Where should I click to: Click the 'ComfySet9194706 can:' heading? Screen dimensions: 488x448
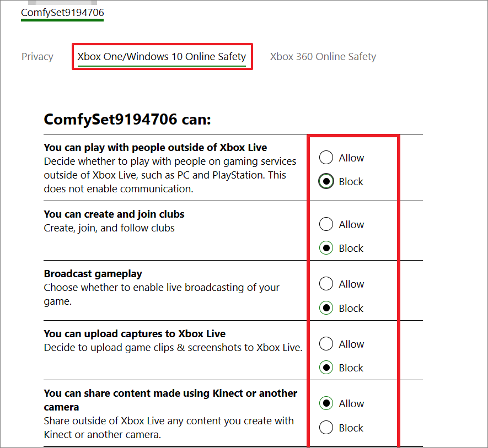point(127,120)
